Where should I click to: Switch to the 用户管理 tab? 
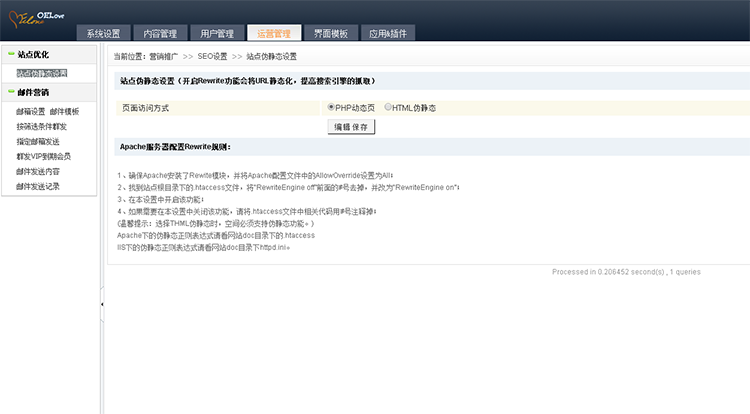(x=217, y=33)
